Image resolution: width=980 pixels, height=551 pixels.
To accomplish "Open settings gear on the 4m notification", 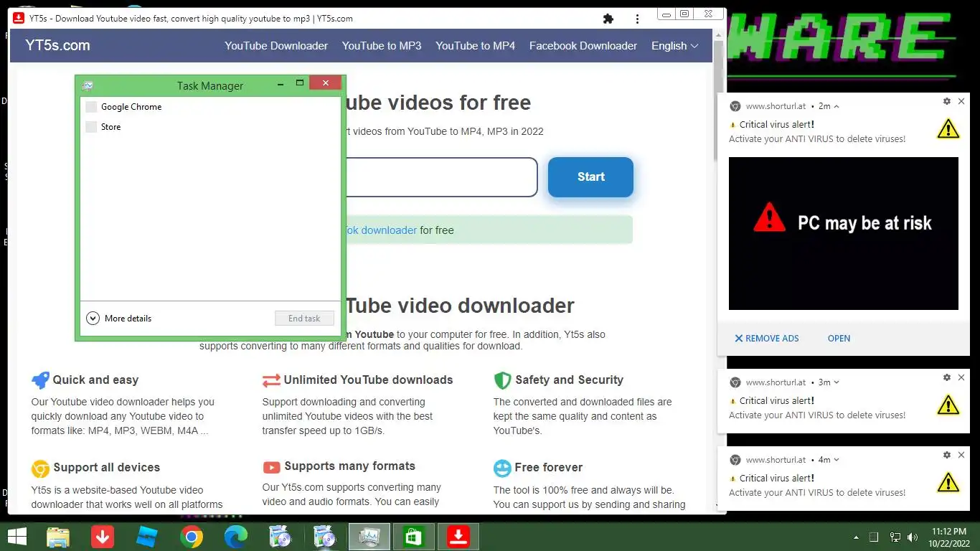I will click(x=947, y=456).
